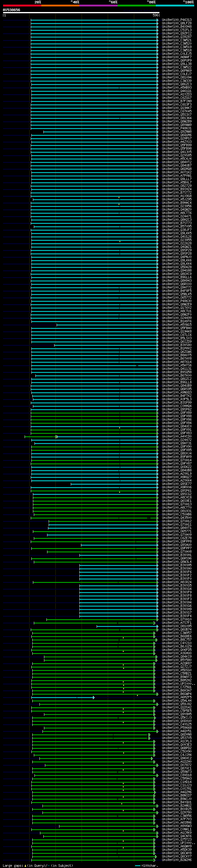The height and width of the screenshot is (868, 197).
Task: Click the UniRef100_Q9SP61 label
Action: [177, 491]
